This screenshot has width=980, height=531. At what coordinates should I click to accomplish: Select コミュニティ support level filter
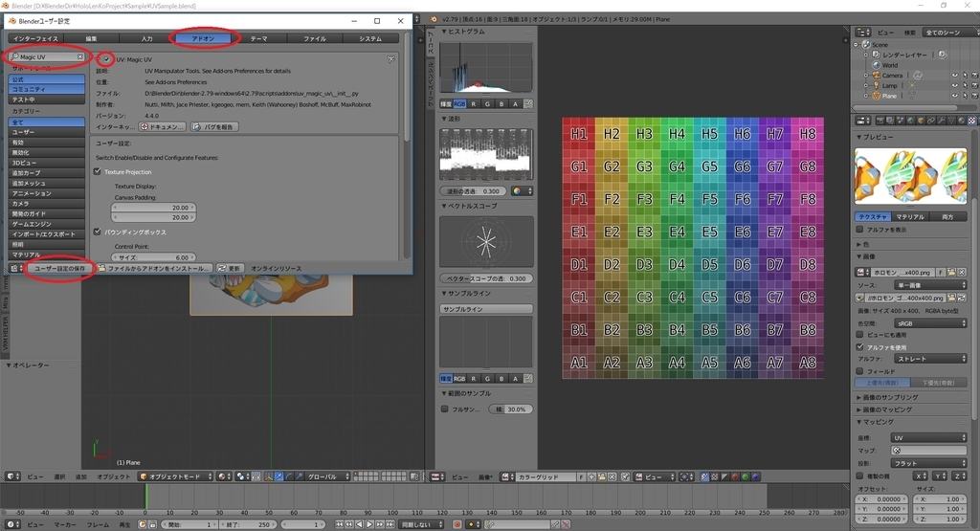(47, 89)
